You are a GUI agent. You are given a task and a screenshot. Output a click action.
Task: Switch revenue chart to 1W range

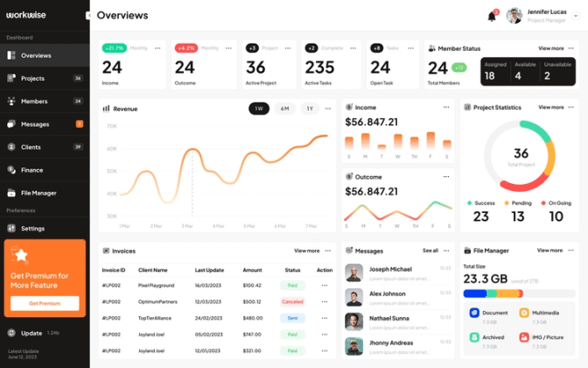coord(258,109)
